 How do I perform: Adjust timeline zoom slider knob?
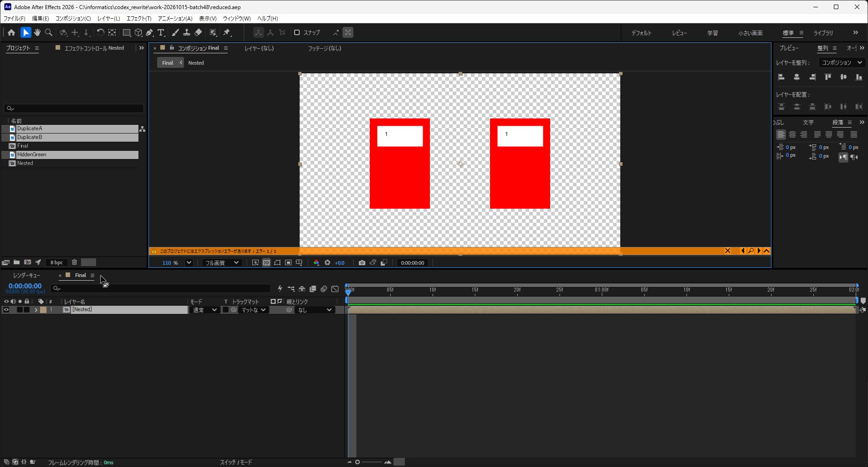[357, 462]
